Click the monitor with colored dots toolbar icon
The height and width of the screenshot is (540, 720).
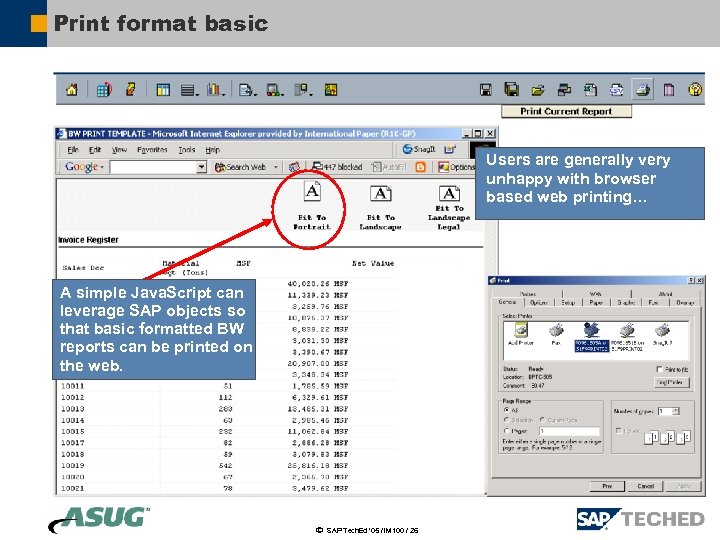click(274, 90)
